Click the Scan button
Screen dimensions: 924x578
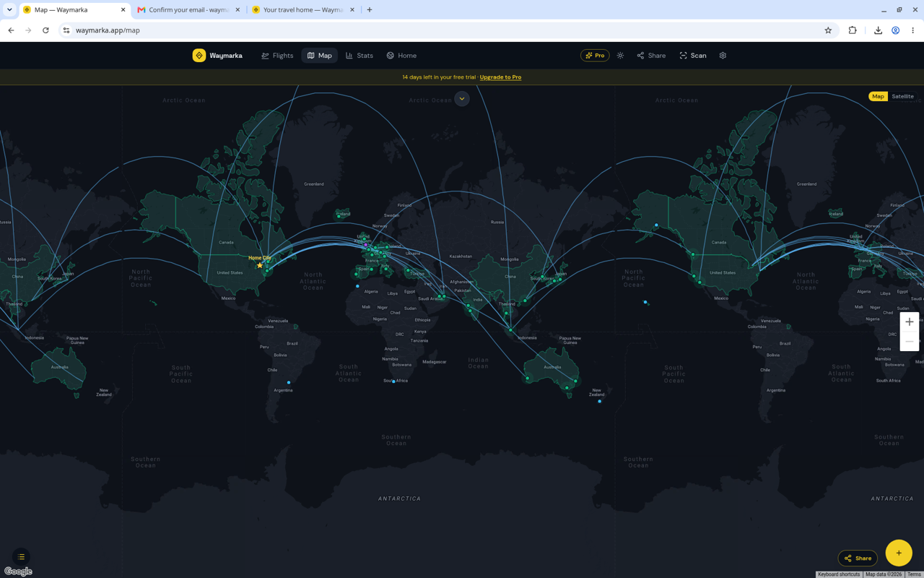(693, 56)
